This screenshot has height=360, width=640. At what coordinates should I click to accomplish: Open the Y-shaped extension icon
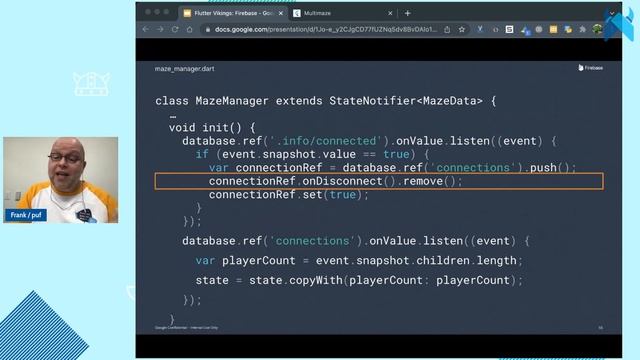(x=480, y=29)
